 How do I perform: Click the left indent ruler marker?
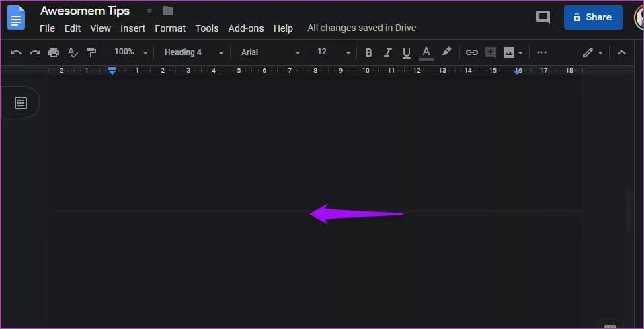112,71
